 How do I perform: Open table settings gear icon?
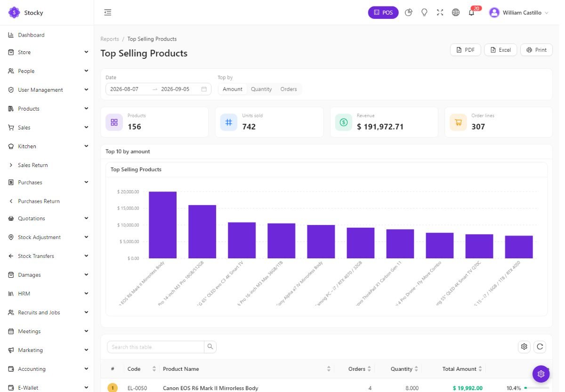(x=524, y=347)
